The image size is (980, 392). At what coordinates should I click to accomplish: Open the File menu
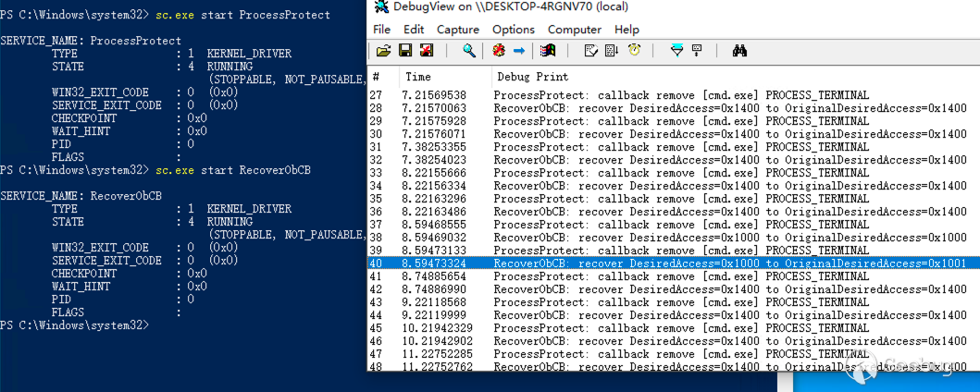click(381, 30)
